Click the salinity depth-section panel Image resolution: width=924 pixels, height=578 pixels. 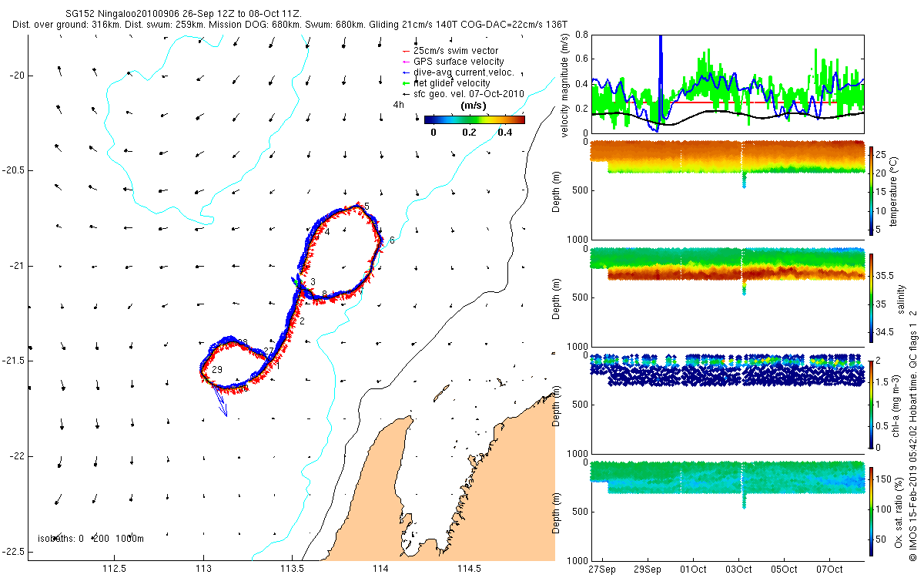(727, 297)
